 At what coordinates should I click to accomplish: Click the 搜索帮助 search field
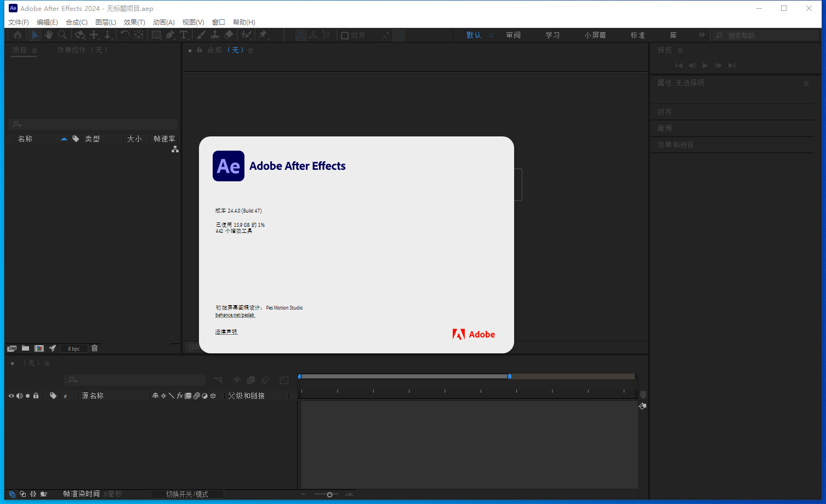(765, 36)
